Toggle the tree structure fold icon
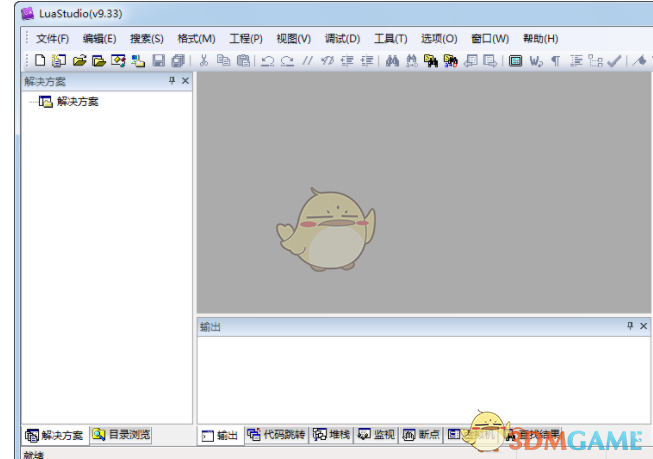653x459 pixels. pyautogui.click(x=596, y=61)
